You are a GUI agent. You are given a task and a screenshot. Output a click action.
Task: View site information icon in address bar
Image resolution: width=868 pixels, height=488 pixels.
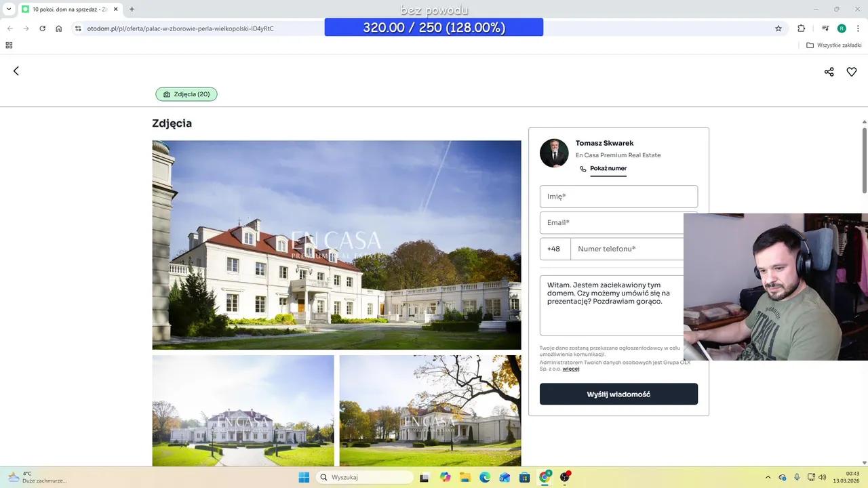(x=78, y=28)
